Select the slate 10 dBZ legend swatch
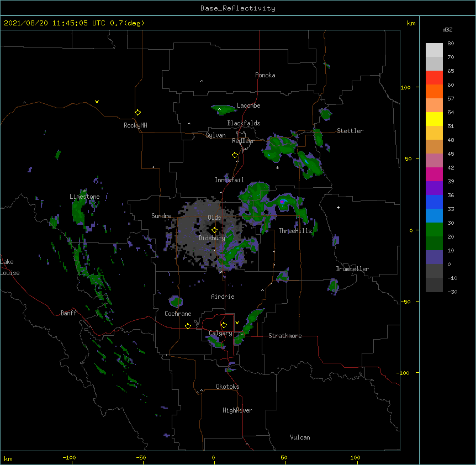This screenshot has width=476, height=465. click(x=434, y=257)
